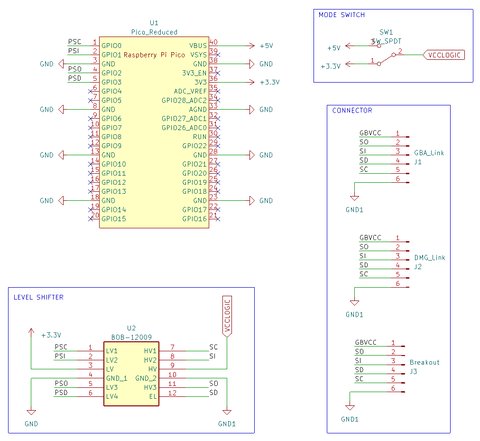Viewport: 480px width, 441px height.
Task: Select the PSO net label at U1 pin 4
Action: 74,69
